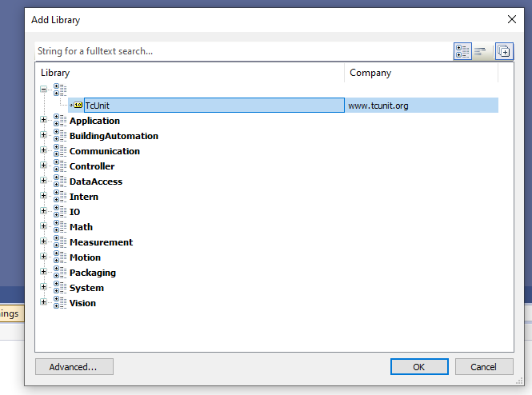Expand the DataAccess category
Screen dimensions: 532x395
(x=43, y=181)
